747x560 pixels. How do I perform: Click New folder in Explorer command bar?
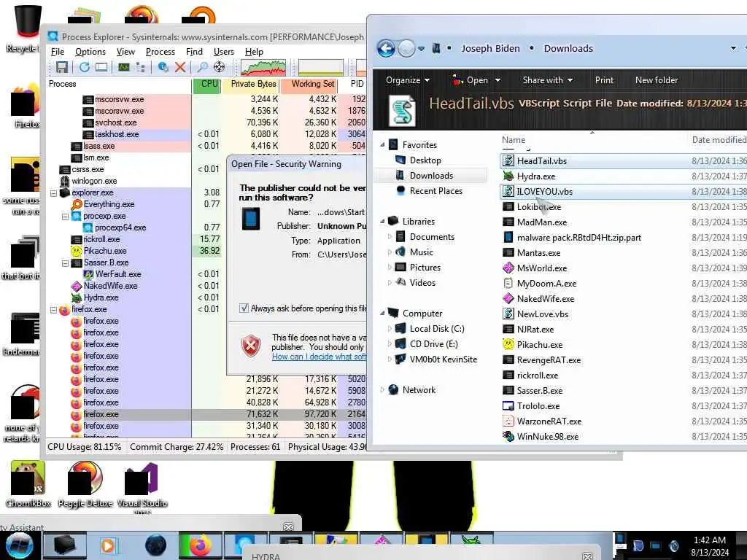point(657,80)
